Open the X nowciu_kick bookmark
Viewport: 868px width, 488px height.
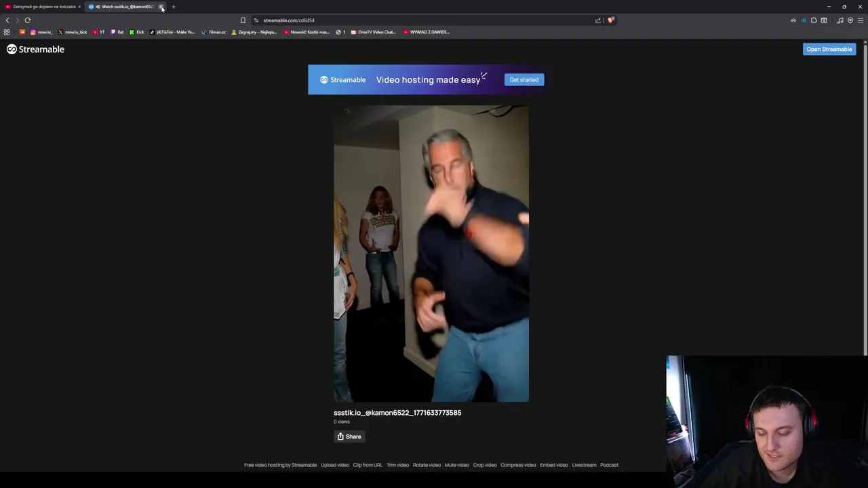point(73,32)
